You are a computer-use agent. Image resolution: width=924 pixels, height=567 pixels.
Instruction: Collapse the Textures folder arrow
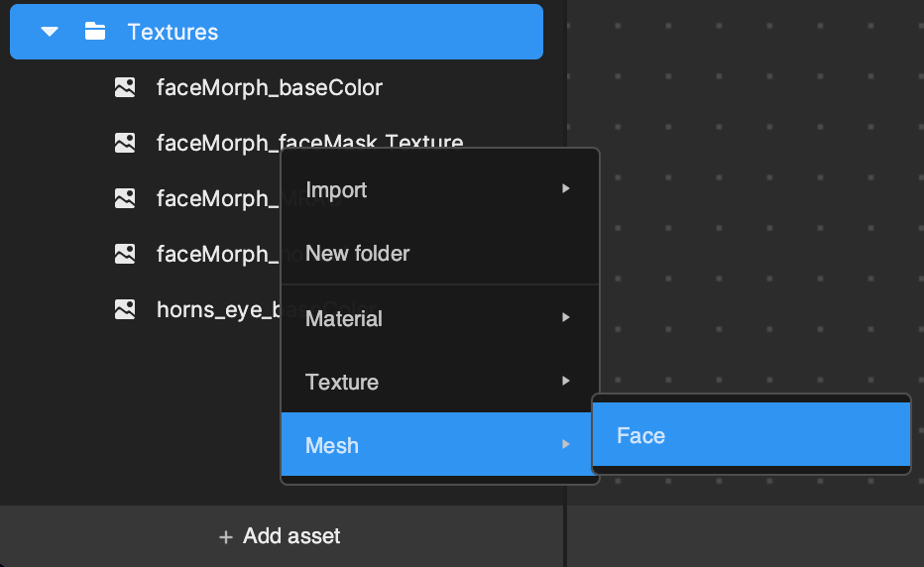pos(50,32)
